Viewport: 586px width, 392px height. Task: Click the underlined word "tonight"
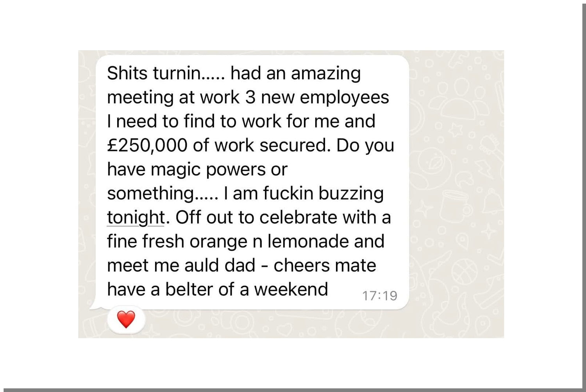(x=136, y=218)
